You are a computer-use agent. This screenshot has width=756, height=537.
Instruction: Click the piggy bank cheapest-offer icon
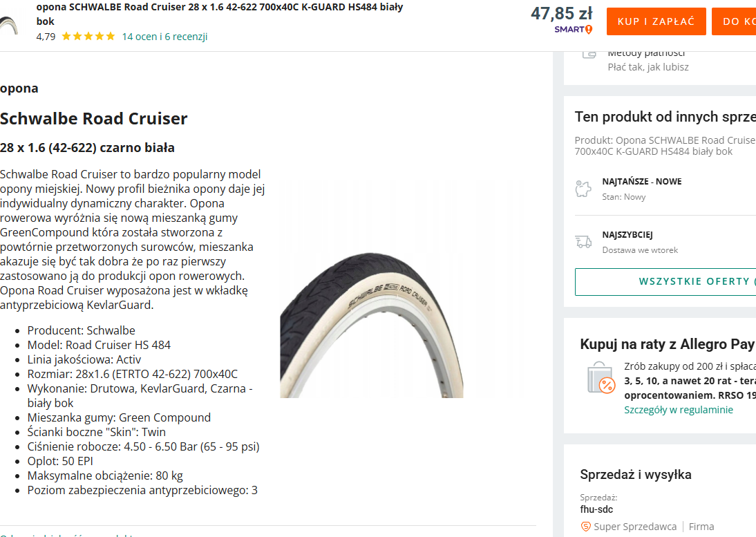click(583, 189)
